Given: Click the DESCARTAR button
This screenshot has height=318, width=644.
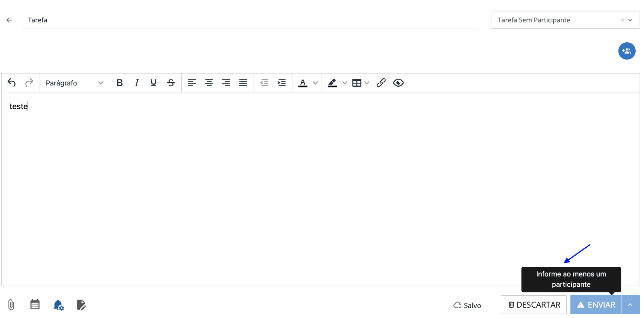Looking at the screenshot, I should (534, 305).
